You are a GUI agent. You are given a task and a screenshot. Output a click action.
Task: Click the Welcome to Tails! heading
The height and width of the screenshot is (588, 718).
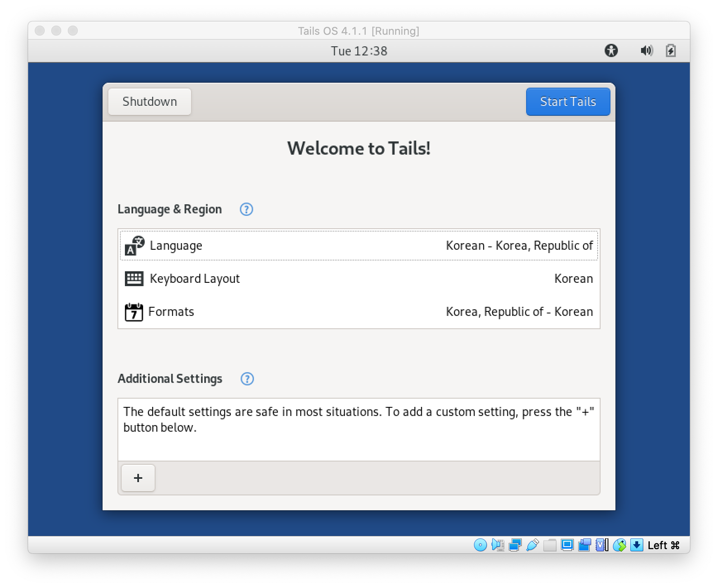click(359, 148)
